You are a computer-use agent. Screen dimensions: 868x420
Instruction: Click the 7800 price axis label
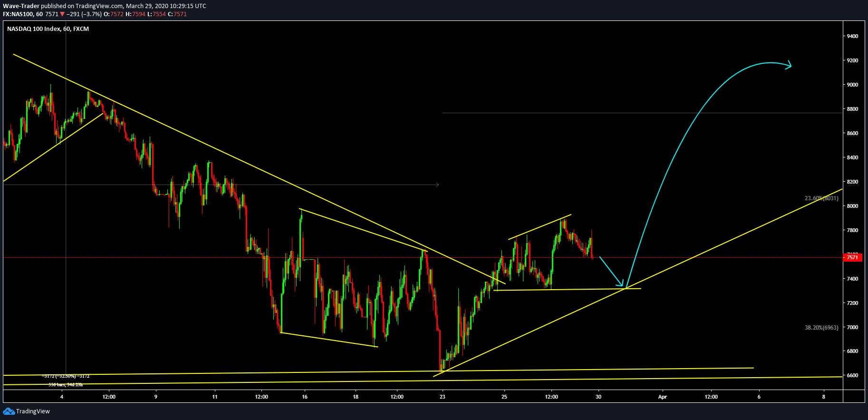[x=852, y=231]
